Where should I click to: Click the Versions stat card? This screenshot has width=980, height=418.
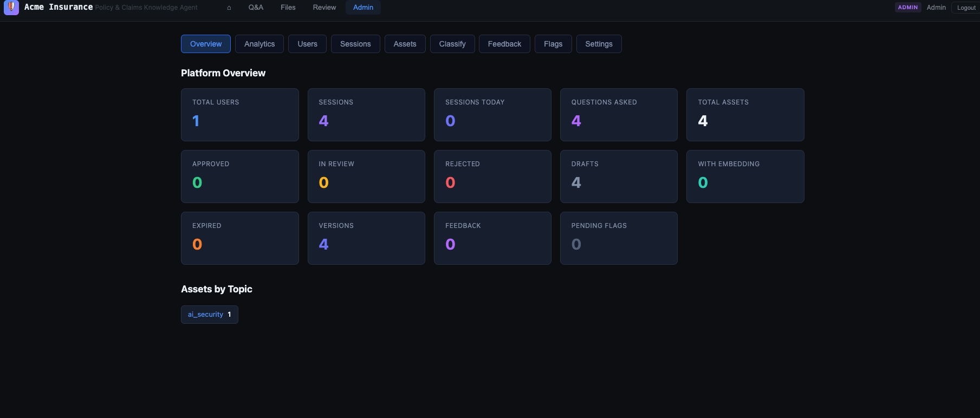(x=366, y=238)
